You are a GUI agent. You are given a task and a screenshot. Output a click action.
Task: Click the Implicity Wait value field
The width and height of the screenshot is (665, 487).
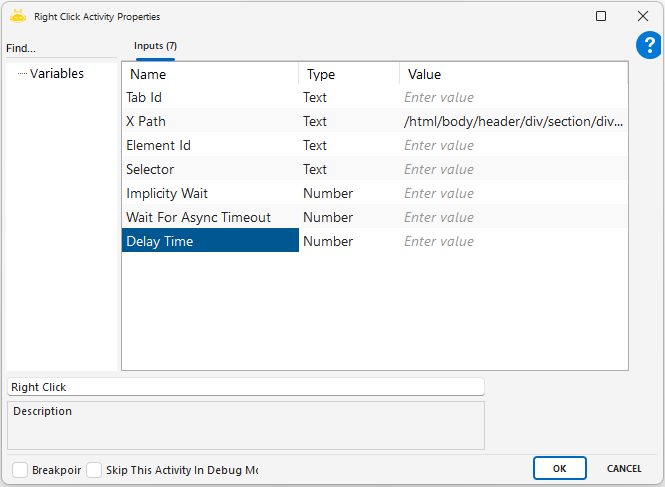(x=513, y=194)
